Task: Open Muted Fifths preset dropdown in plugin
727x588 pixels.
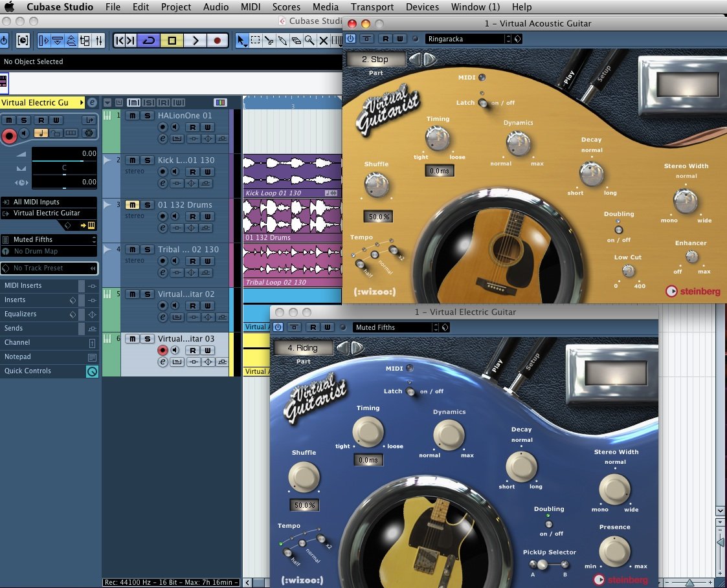Action: click(395, 327)
